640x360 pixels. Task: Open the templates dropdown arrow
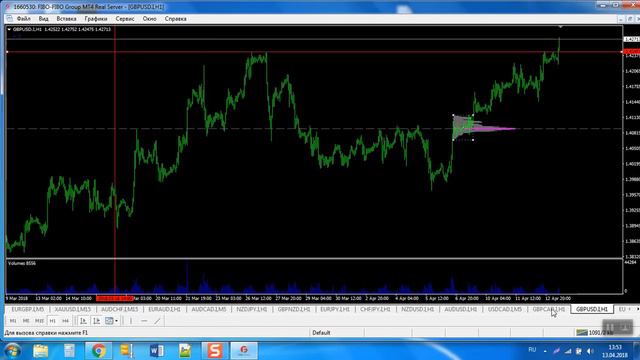[x=117, y=321]
